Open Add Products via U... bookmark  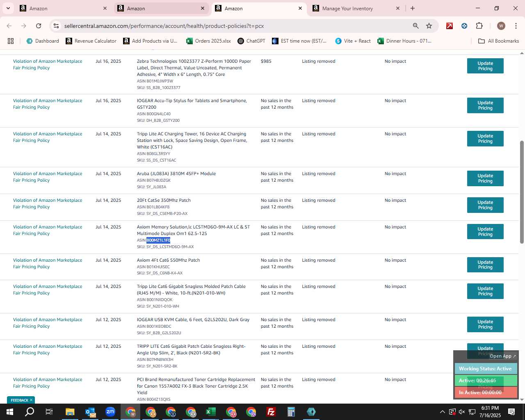pos(150,41)
